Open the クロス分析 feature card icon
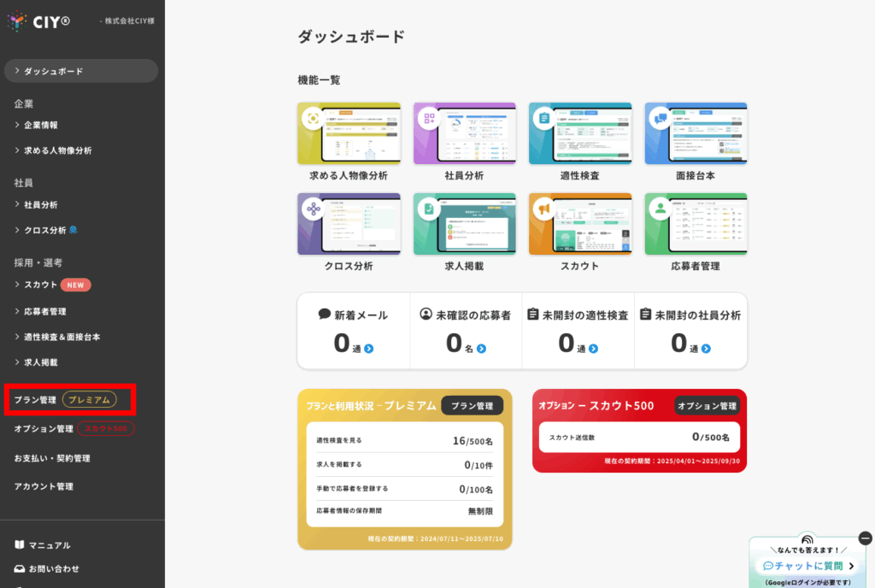Screen dimensions: 875x588 (x=314, y=208)
